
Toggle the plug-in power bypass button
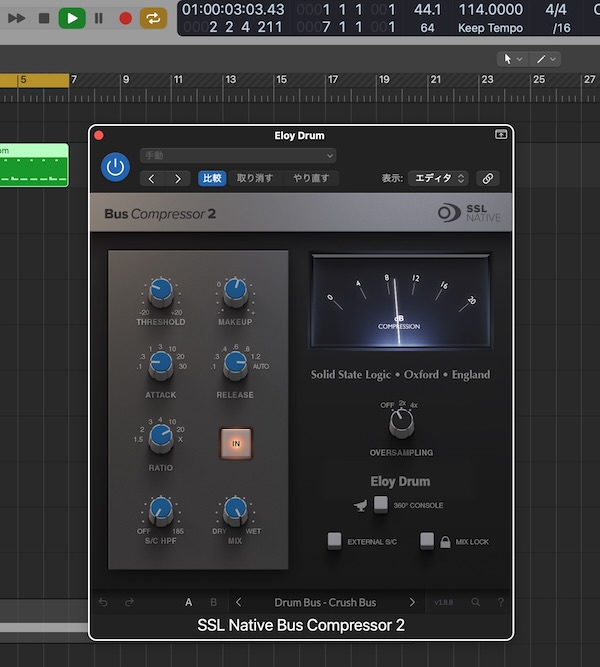[115, 167]
